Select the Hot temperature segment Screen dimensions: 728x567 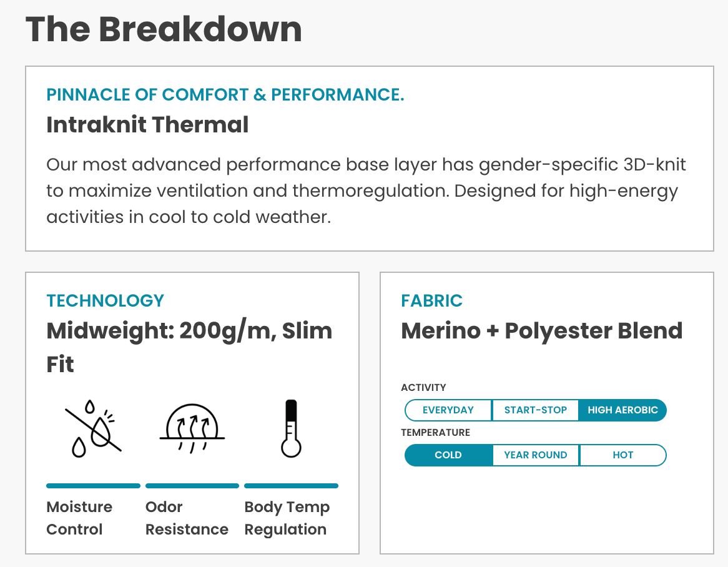point(622,455)
